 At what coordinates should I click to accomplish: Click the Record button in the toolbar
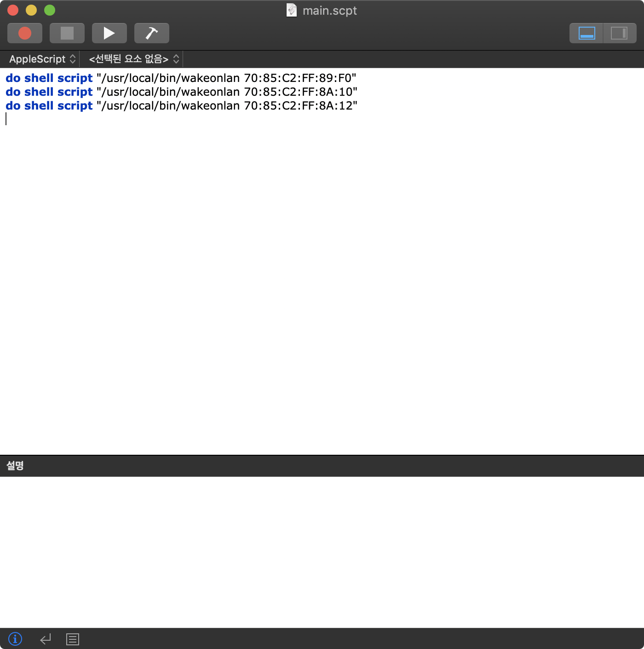[x=25, y=33]
